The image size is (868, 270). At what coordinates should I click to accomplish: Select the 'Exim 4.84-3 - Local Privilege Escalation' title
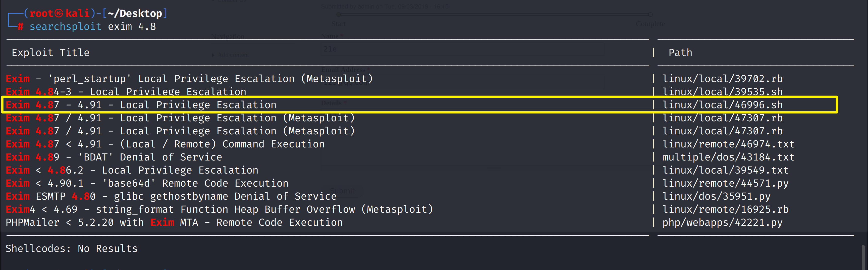126,92
